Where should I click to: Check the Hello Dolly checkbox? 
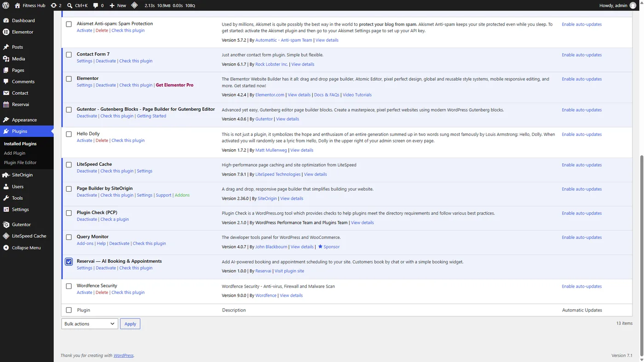(69, 134)
